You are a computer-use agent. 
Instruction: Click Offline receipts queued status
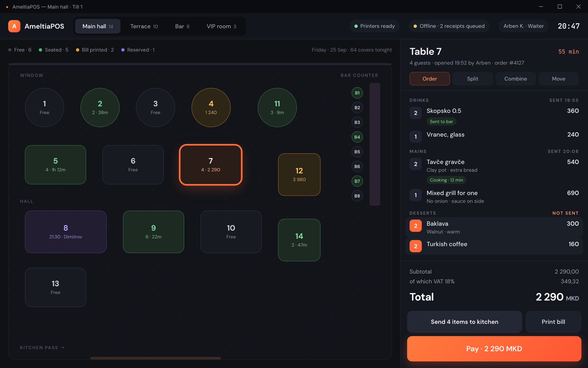449,26
